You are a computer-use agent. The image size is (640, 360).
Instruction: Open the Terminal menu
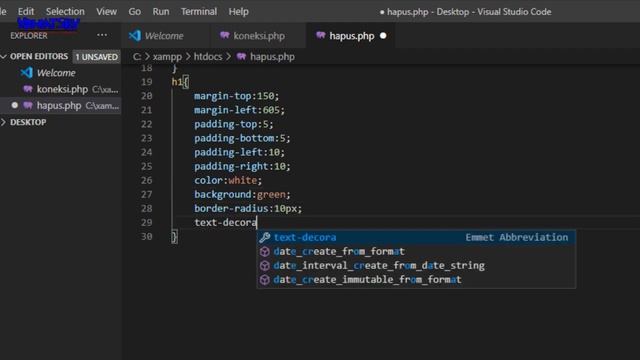(x=199, y=11)
